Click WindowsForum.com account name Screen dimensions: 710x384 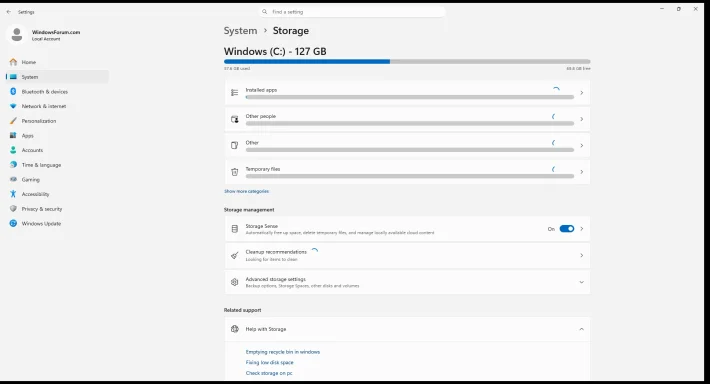(56, 32)
